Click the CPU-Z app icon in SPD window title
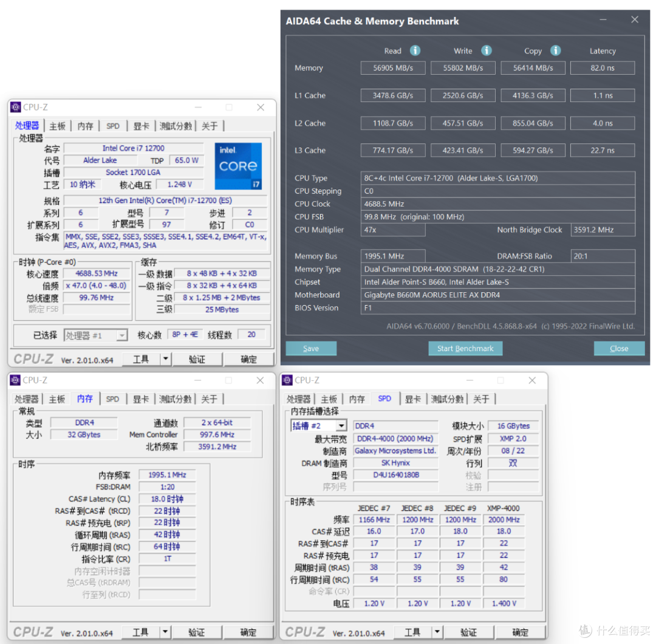This screenshot has width=656, height=644. [x=287, y=380]
